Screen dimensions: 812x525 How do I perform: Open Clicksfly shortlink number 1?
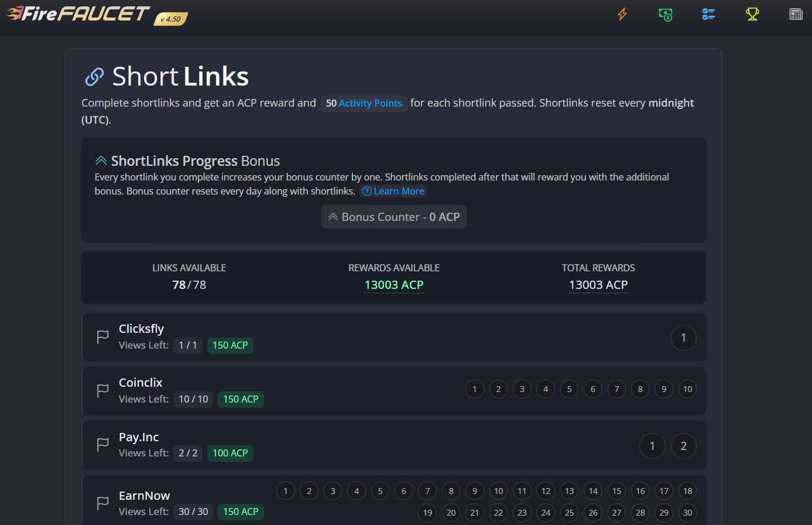[683, 337]
